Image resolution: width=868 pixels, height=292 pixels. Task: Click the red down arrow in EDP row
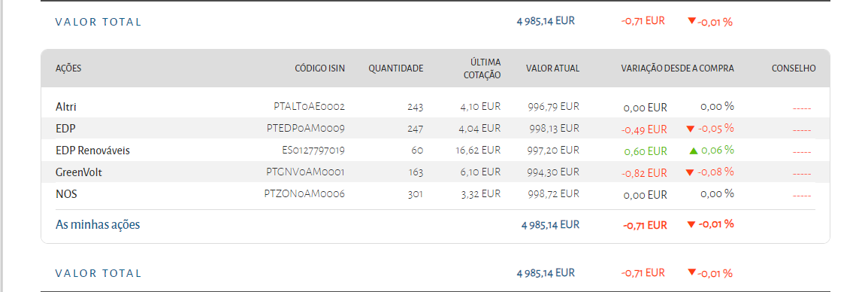click(690, 129)
